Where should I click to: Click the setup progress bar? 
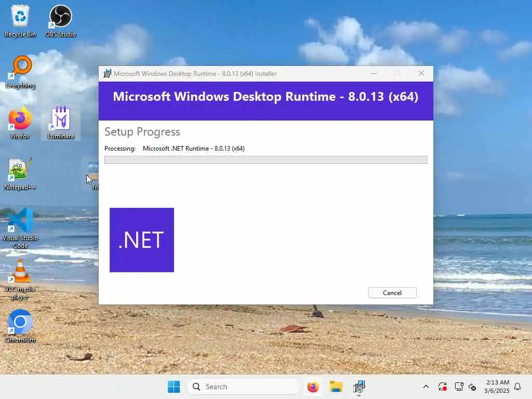coord(265,160)
